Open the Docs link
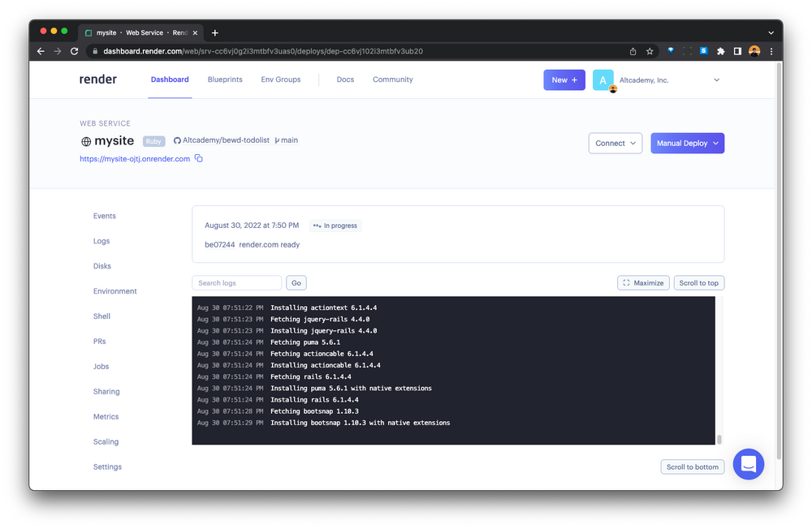The image size is (812, 529). coord(345,80)
